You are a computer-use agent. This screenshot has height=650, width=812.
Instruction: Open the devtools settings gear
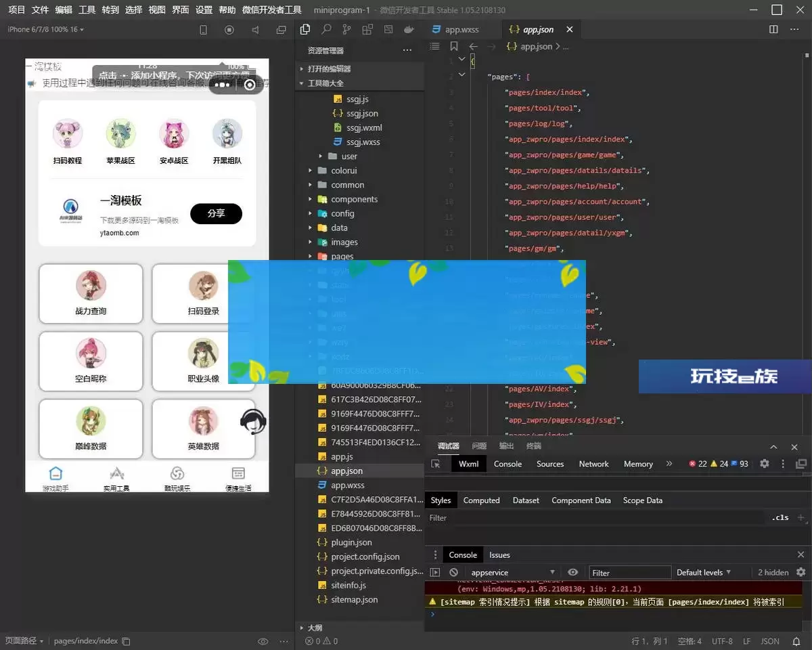tap(765, 464)
